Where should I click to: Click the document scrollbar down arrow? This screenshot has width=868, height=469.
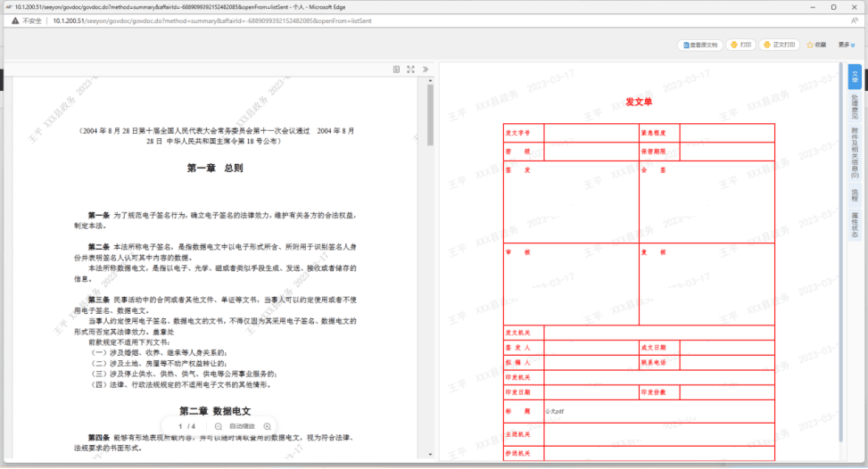coord(430,455)
